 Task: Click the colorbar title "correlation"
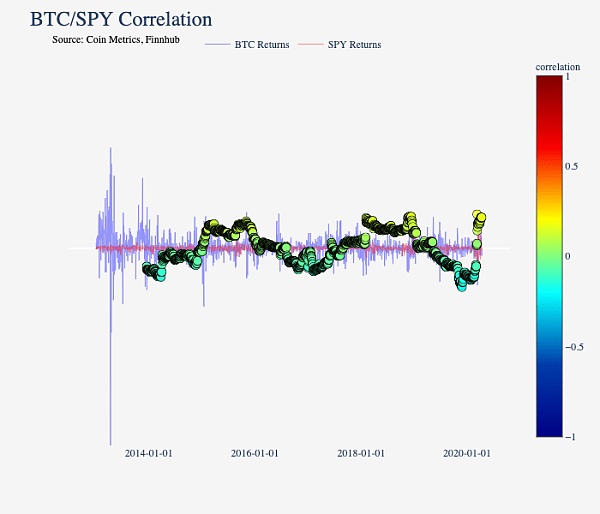(558, 67)
